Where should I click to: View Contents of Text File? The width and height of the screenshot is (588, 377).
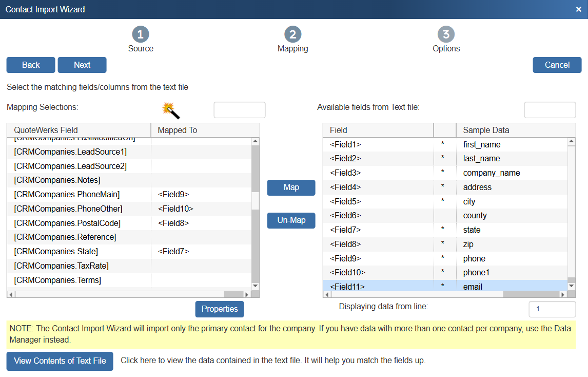60,361
